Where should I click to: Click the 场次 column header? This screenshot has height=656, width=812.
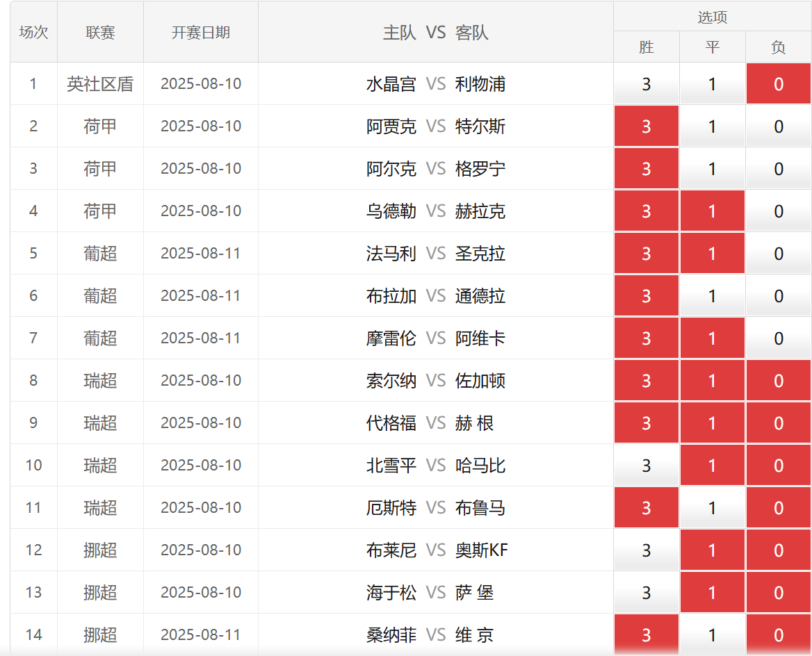coord(33,32)
